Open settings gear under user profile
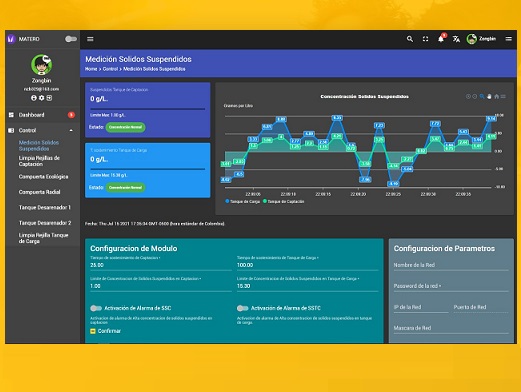The height and width of the screenshot is (392, 521). (x=41, y=98)
